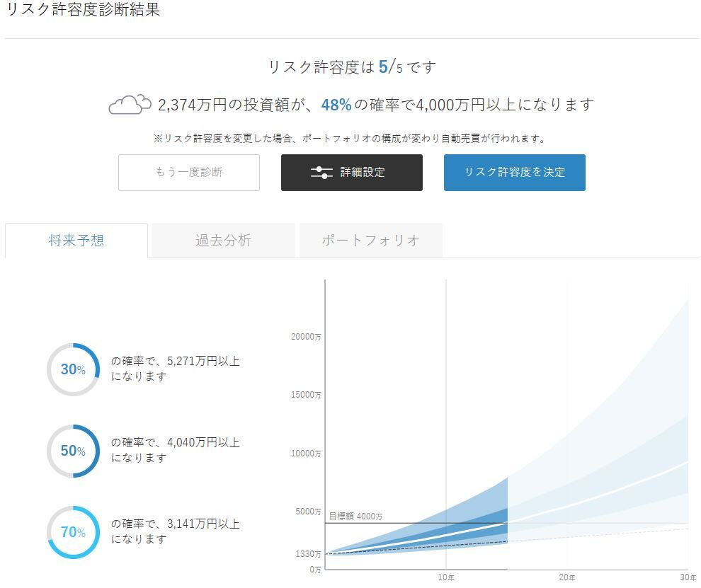Click the 4,040万円以上 text
701x588 pixels.
point(203,442)
